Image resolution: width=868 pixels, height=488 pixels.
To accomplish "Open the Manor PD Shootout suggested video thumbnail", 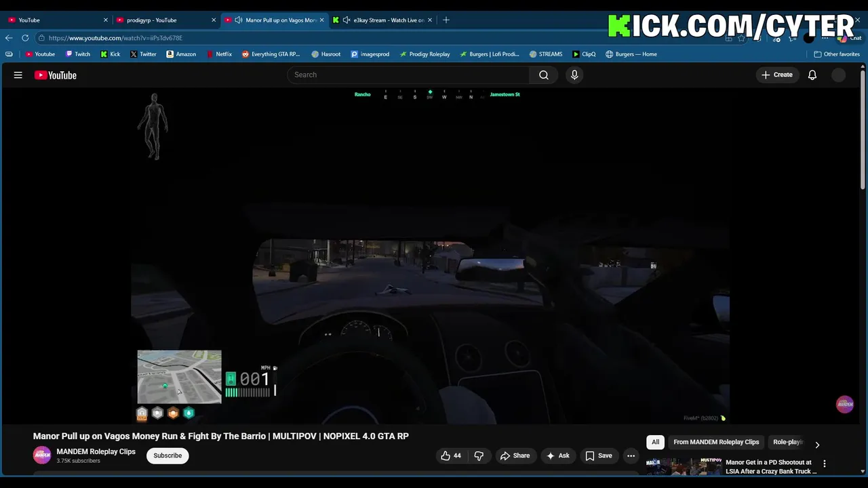I will coord(684,466).
